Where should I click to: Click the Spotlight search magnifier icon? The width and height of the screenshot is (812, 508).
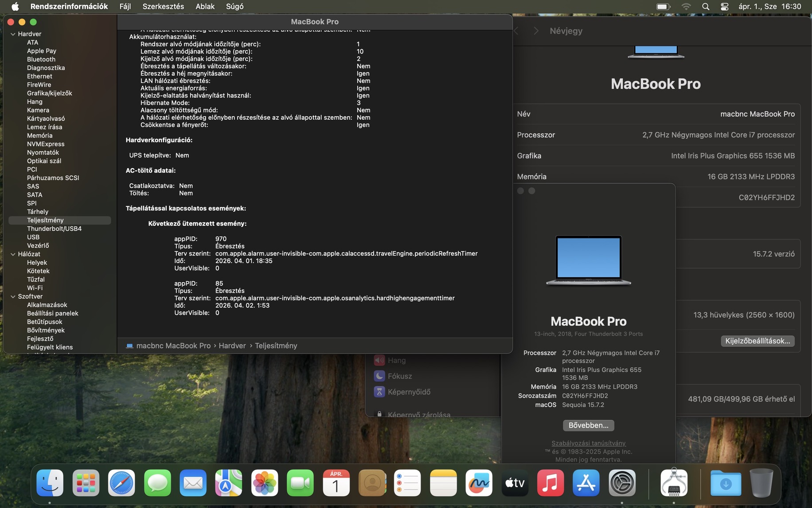point(706,7)
